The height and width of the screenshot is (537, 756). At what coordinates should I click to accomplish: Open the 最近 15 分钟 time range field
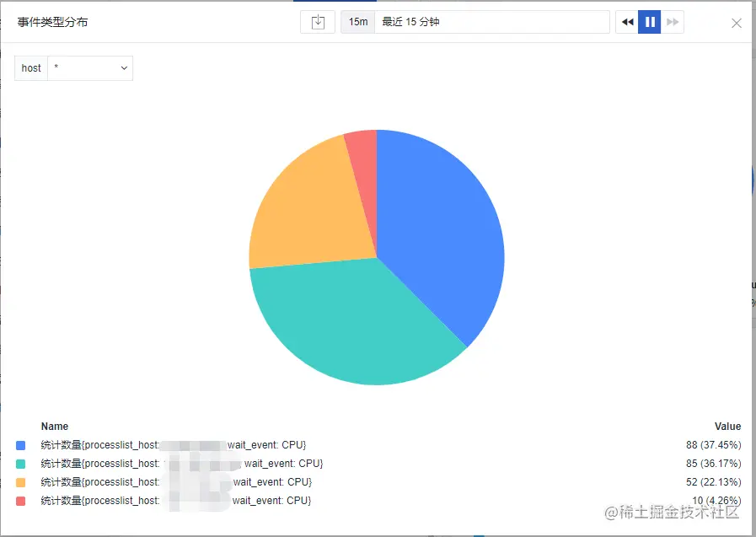492,22
